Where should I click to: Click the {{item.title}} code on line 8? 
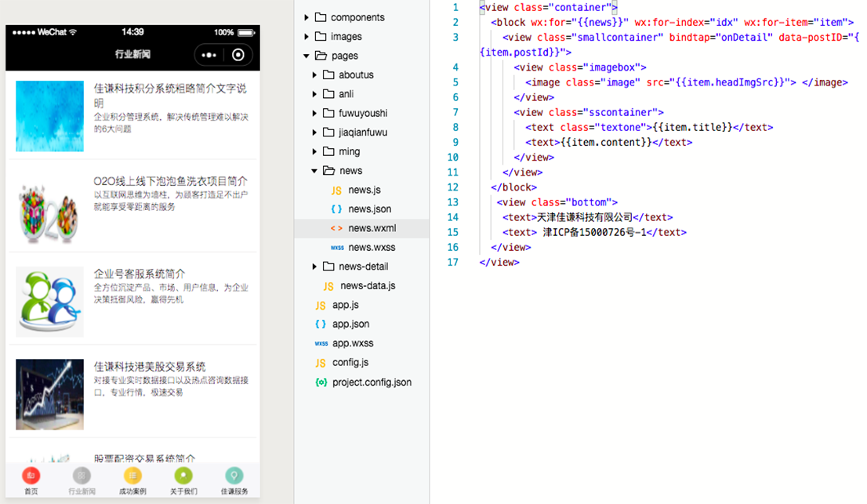point(693,127)
